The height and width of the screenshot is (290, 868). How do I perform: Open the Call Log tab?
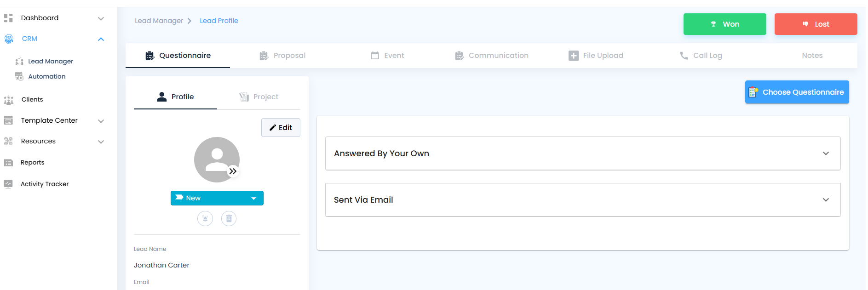pyautogui.click(x=701, y=56)
